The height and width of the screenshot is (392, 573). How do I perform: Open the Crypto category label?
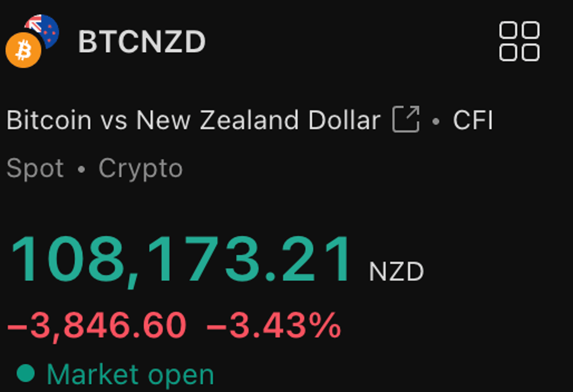[140, 168]
